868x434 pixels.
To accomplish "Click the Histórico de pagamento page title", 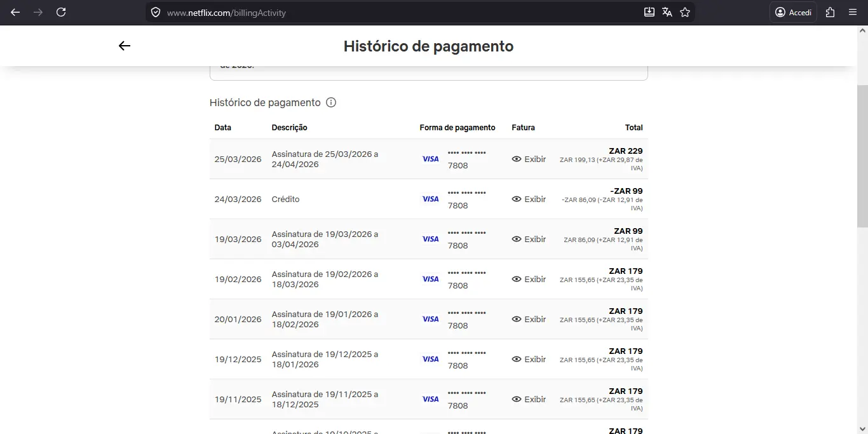I will [428, 46].
